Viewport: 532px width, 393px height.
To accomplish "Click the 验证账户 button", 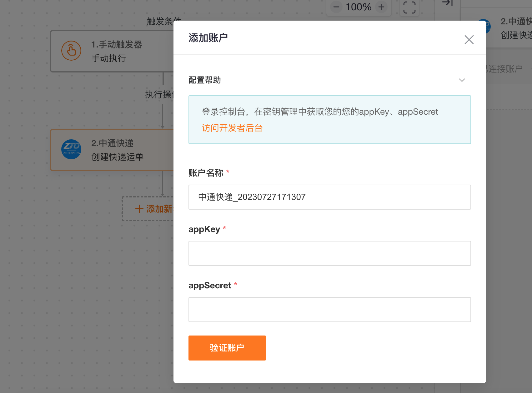I will [x=227, y=348].
